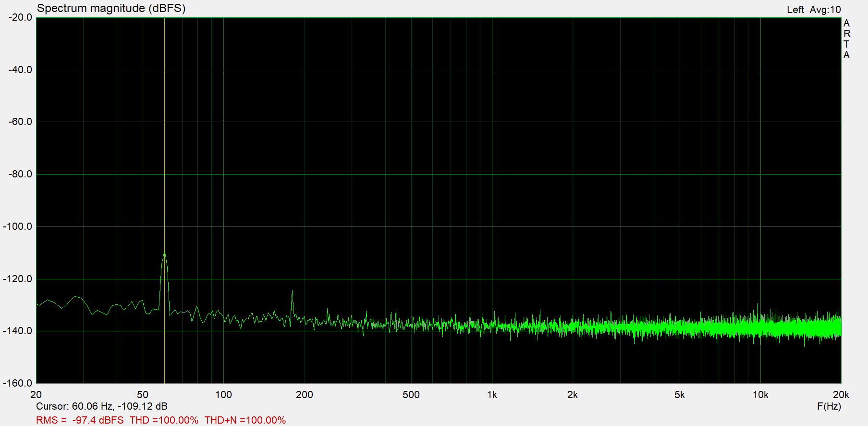Click the vertical 'ARTA' label
This screenshot has width=868, height=426.
click(x=846, y=39)
